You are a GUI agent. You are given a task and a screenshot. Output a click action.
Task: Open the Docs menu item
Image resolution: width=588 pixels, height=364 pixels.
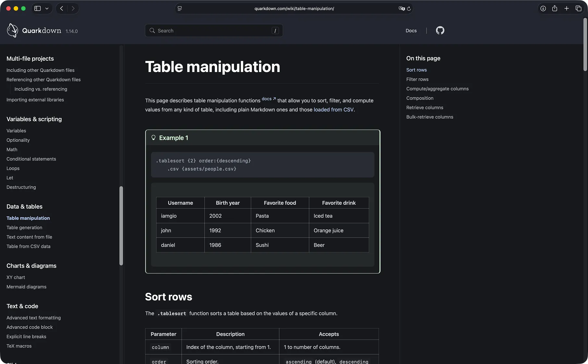[410, 30]
